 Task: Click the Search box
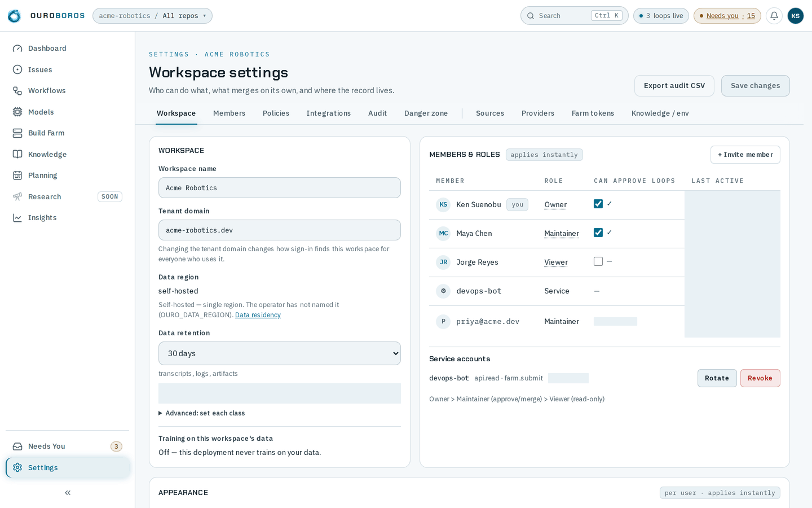click(574, 16)
